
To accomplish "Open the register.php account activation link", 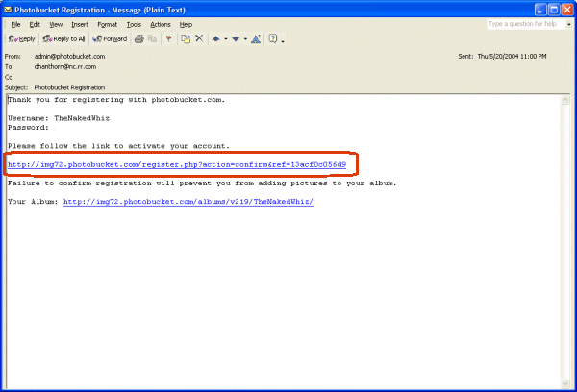I will 177,164.
